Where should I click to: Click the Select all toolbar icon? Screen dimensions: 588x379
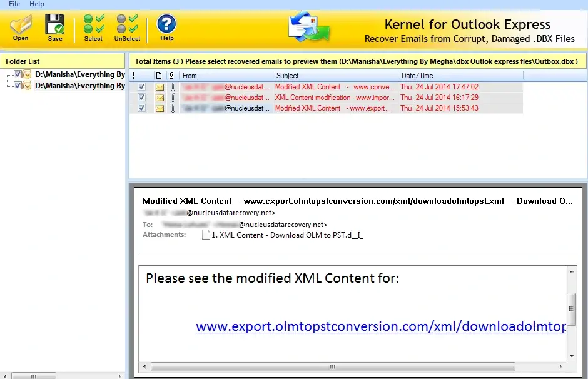pos(93,24)
